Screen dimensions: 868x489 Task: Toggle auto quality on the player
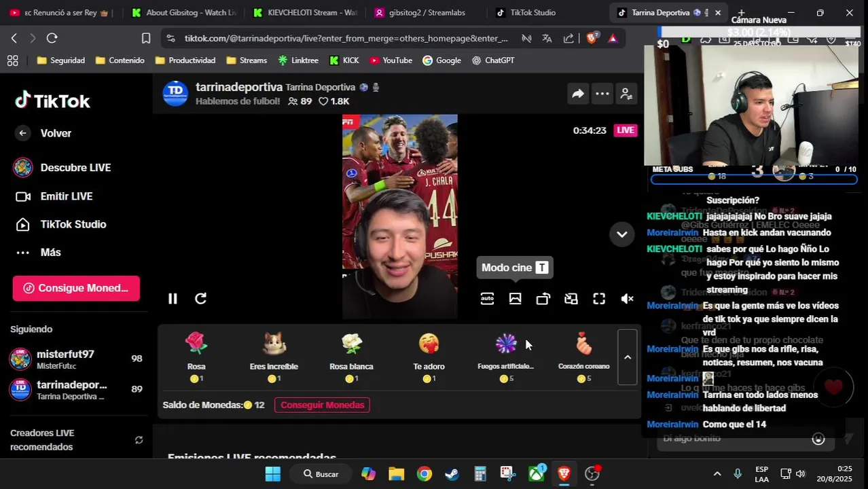(487, 299)
